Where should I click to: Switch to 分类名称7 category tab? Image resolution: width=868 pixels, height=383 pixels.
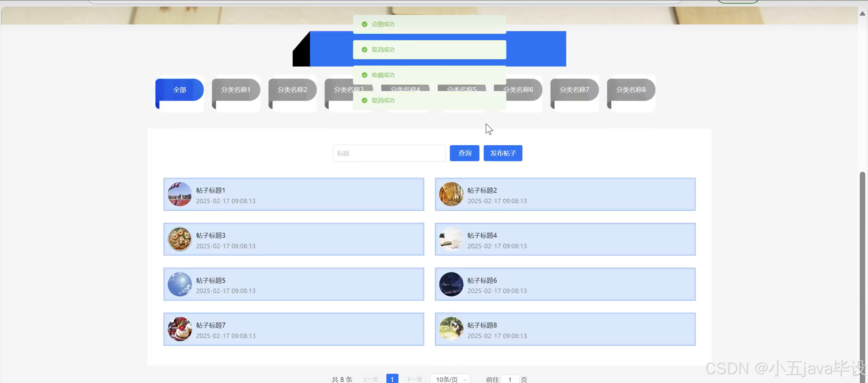pos(574,90)
